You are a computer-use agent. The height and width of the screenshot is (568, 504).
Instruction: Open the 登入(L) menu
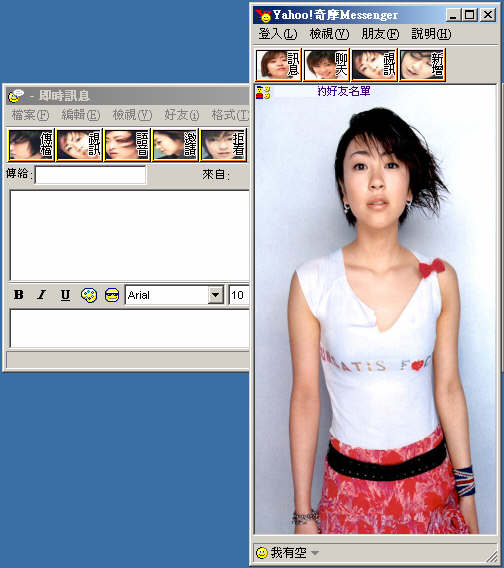[x=278, y=34]
